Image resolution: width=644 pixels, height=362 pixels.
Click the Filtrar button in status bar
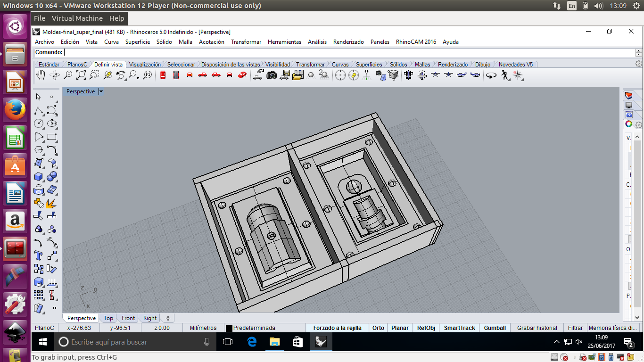pyautogui.click(x=575, y=328)
